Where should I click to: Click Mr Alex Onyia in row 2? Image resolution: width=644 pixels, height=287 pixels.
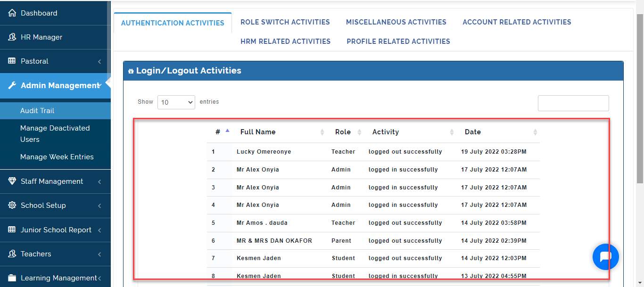click(x=258, y=170)
